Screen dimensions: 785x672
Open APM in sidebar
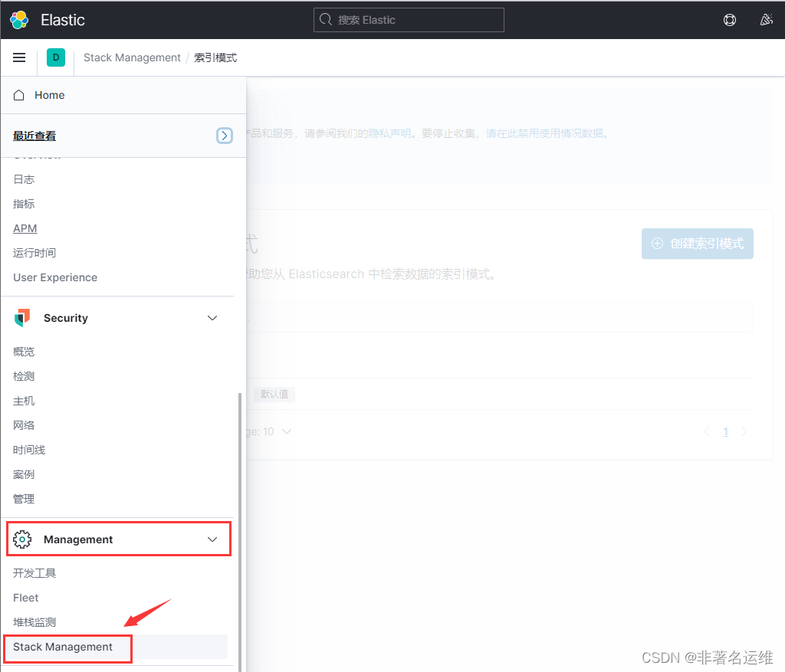[25, 228]
